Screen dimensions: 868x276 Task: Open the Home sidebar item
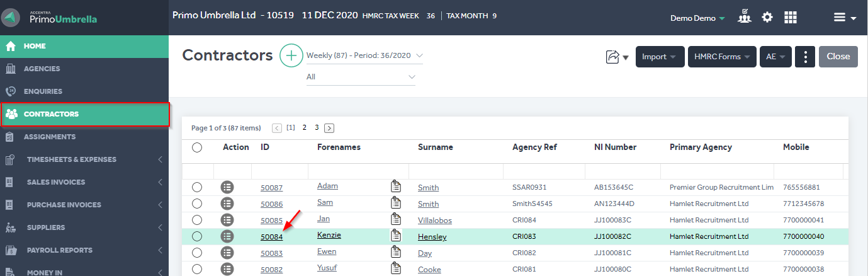click(84, 46)
